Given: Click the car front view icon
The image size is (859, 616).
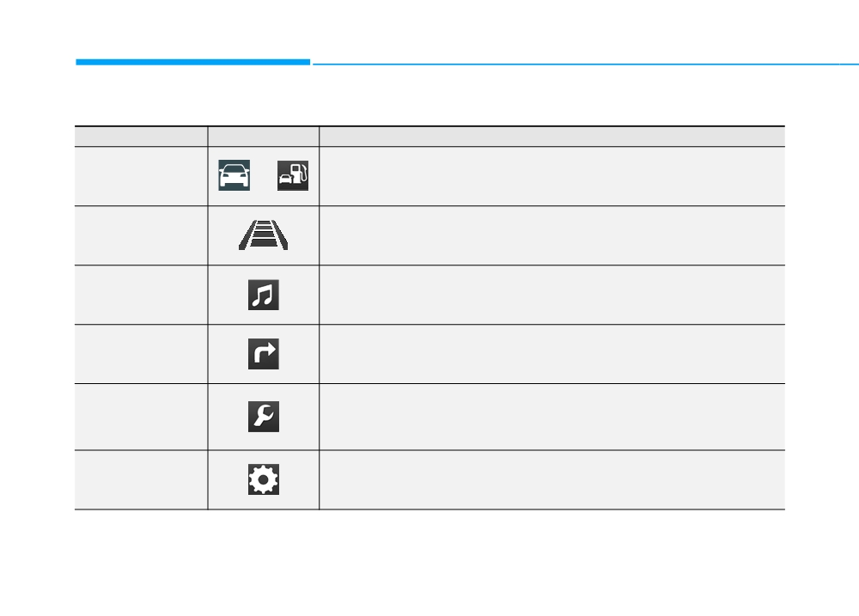Looking at the screenshot, I should (x=234, y=175).
